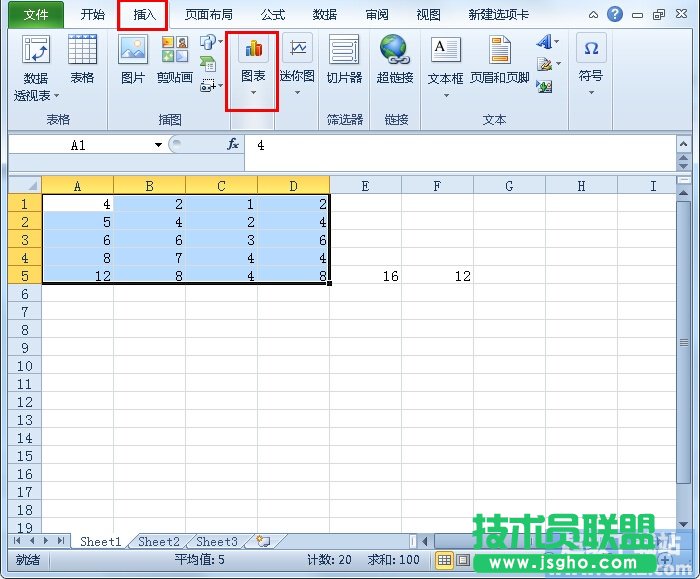700x579 pixels.
Task: Click the 求和: 100 status entry
Action: click(393, 559)
